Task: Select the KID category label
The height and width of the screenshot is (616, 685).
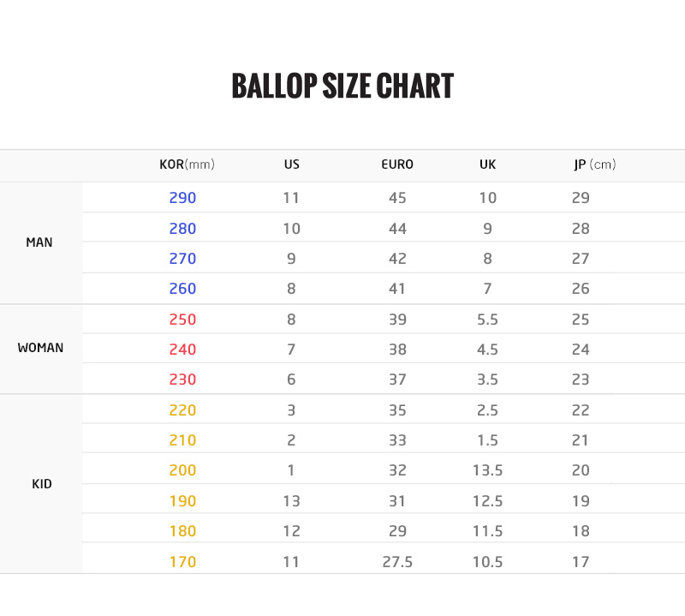Action: [42, 484]
